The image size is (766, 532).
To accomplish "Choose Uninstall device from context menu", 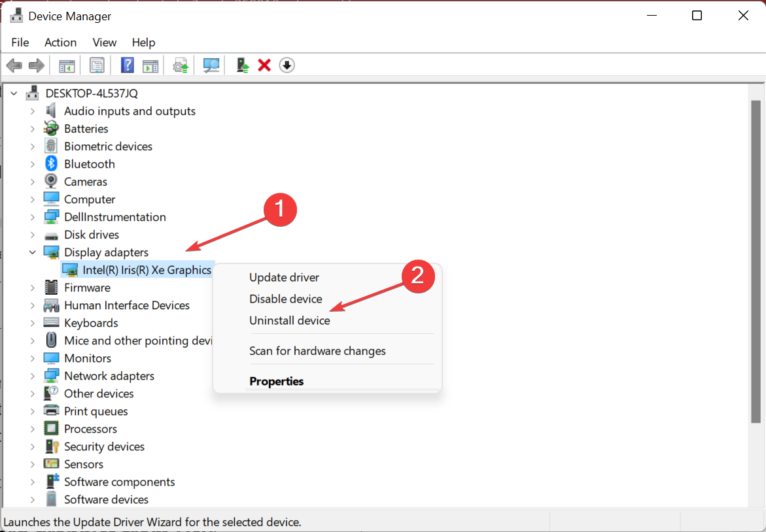I will [x=290, y=321].
